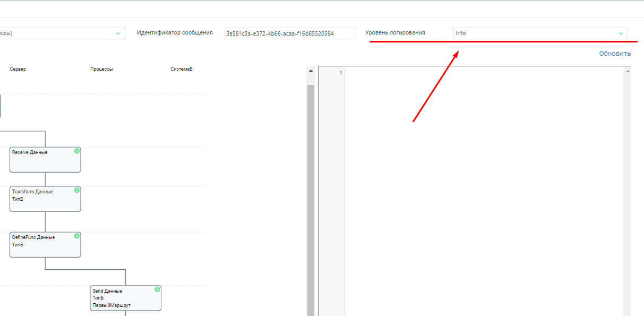Click chevron arrow of the left process dropdown
The image size is (644, 316).
(x=118, y=33)
